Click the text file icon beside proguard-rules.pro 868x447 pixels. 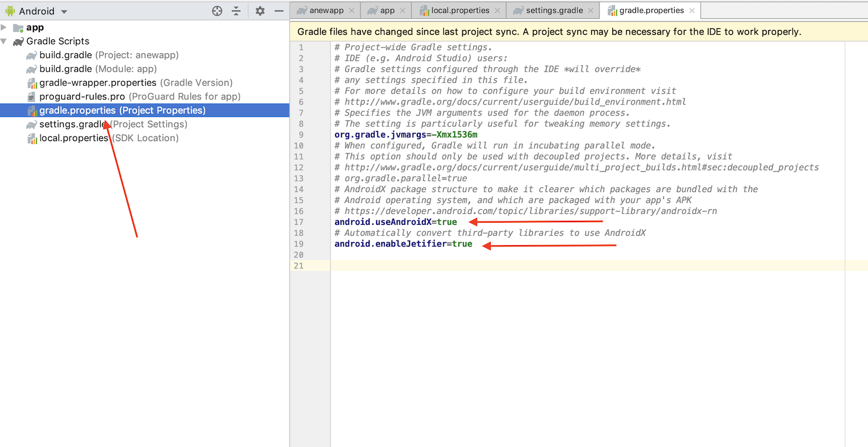(x=32, y=97)
